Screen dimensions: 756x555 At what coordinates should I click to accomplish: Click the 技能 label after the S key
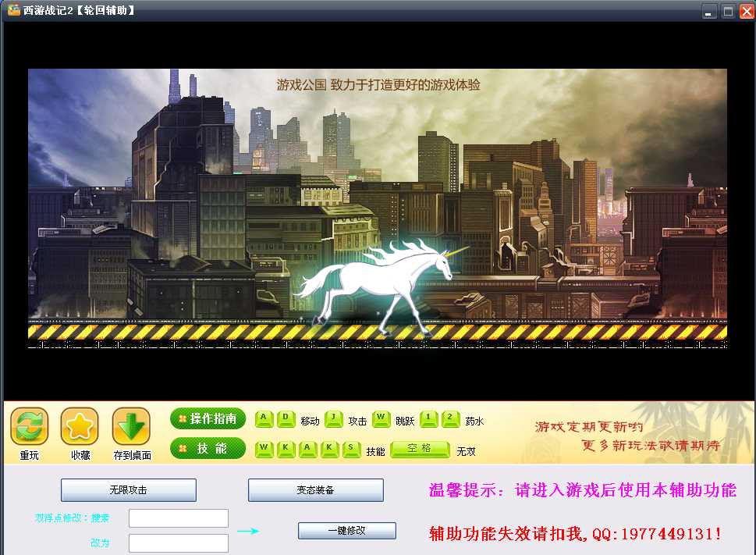[x=375, y=451]
